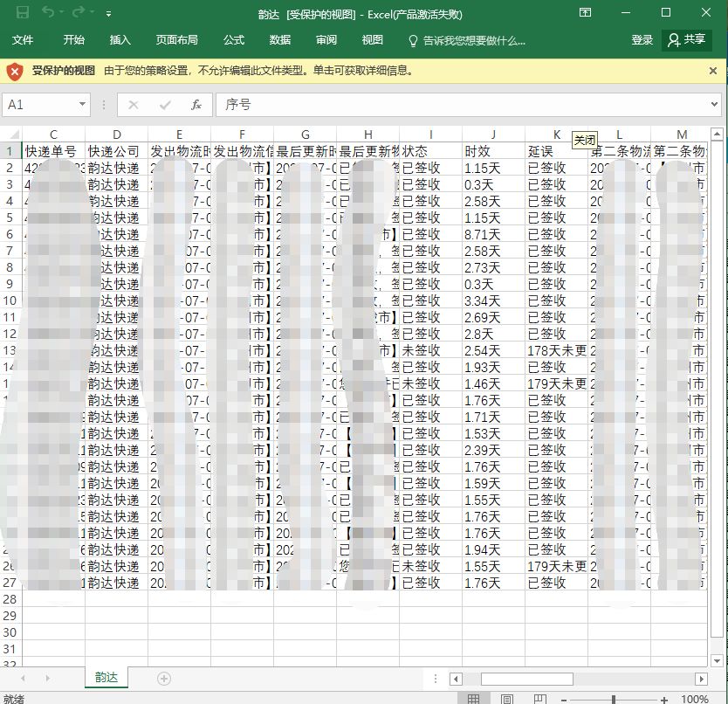This screenshot has height=704, width=728.
Task: Click horizontal scrollbar right arrow
Action: (x=701, y=679)
